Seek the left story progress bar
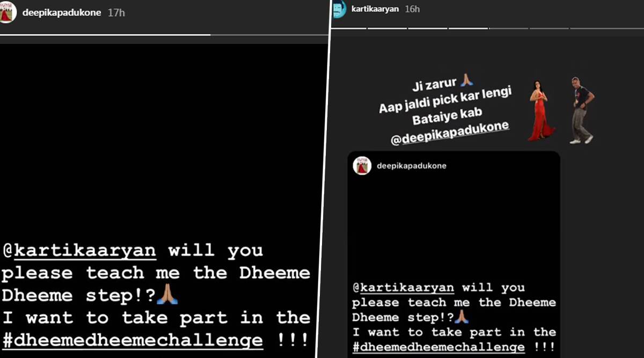Image resolution: width=644 pixels, height=358 pixels. coord(164,35)
